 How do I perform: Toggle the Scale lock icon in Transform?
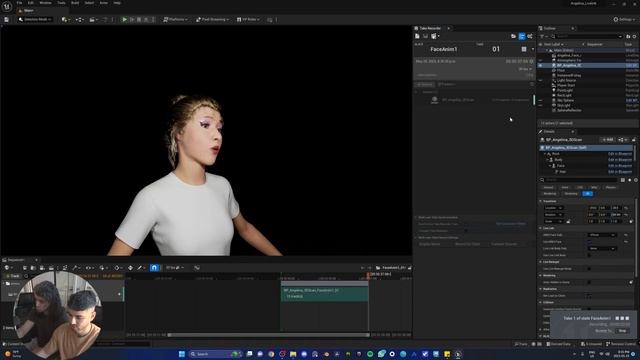point(568,221)
